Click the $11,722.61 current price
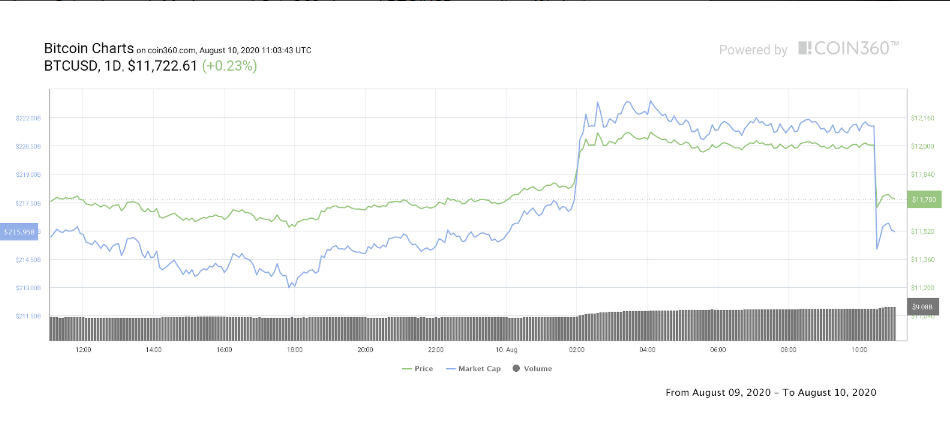 [x=162, y=66]
